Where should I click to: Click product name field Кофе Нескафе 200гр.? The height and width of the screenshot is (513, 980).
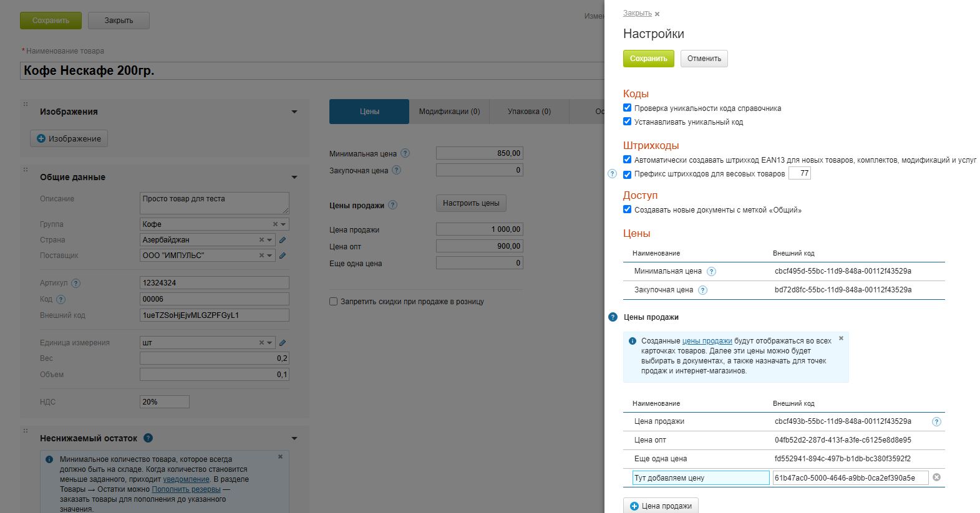click(x=312, y=70)
